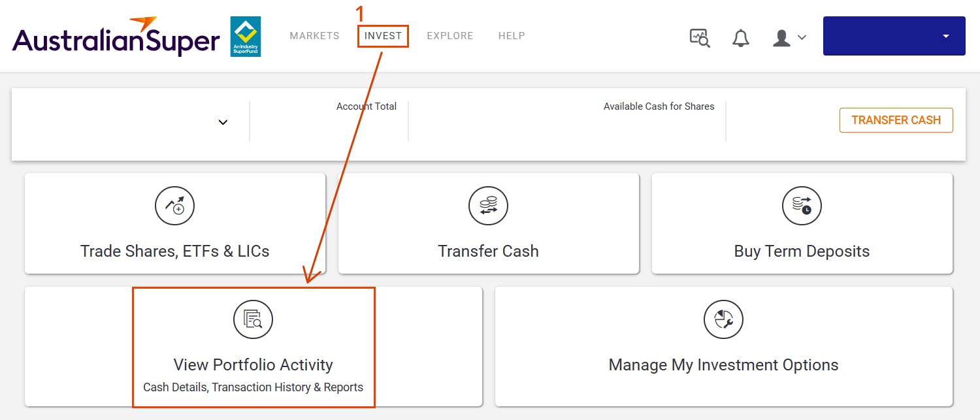Click the user profile silhouette icon
Image resolution: width=980 pixels, height=420 pixels.
tap(781, 38)
